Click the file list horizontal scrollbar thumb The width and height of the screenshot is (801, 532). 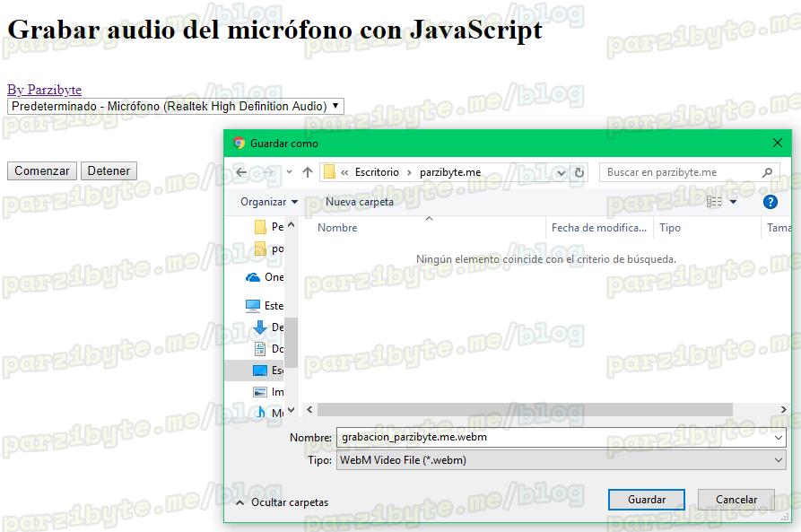pyautogui.click(x=525, y=409)
